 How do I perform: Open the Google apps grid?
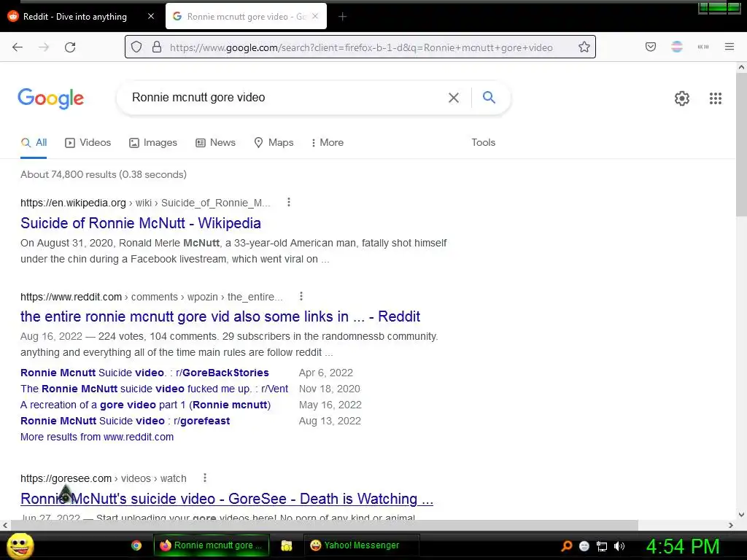click(716, 98)
